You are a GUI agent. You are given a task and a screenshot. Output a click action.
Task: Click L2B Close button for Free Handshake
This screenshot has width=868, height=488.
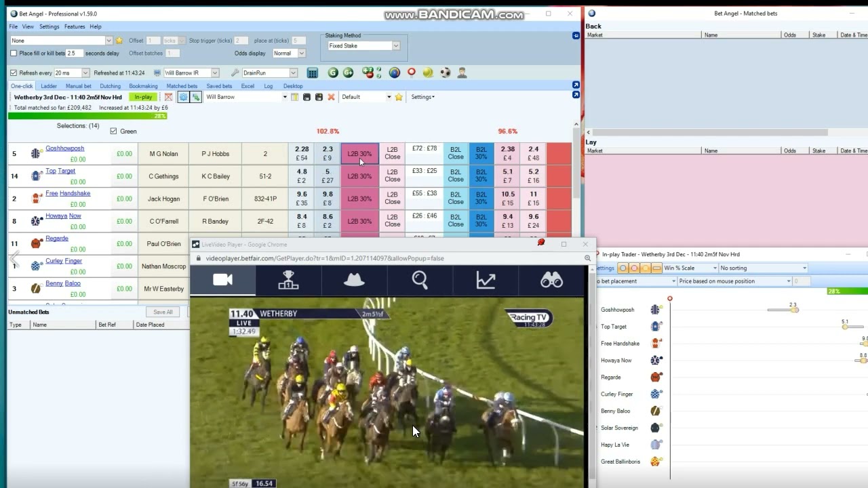coord(392,199)
